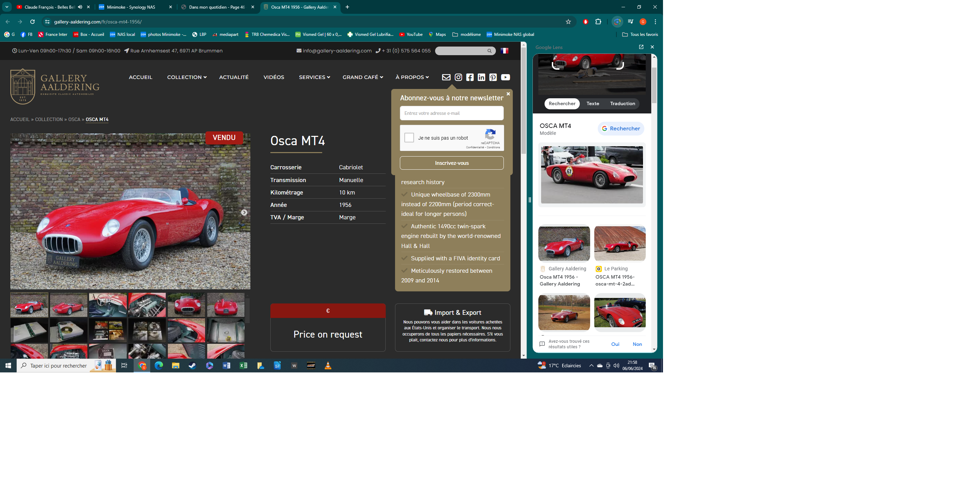Switch to the Traduction tab in Lens

tap(622, 103)
